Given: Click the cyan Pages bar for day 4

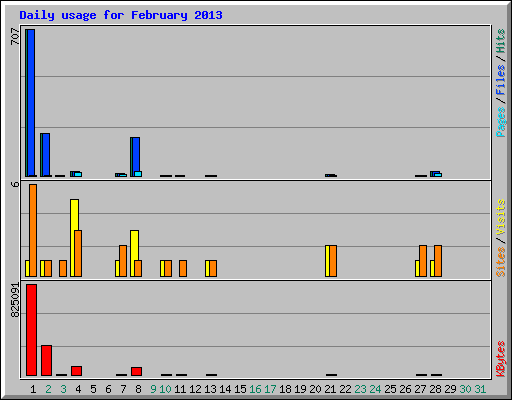Looking at the screenshot, I should [78, 174].
